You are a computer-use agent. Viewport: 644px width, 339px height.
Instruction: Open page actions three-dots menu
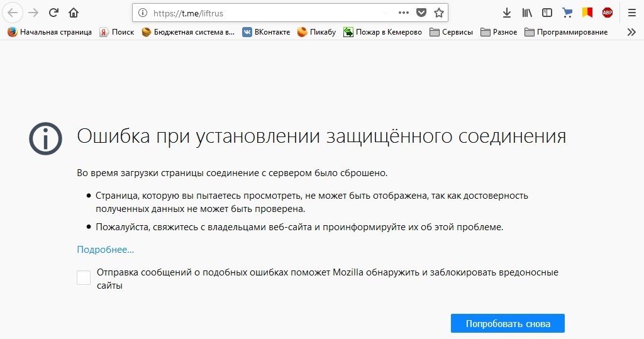(404, 13)
